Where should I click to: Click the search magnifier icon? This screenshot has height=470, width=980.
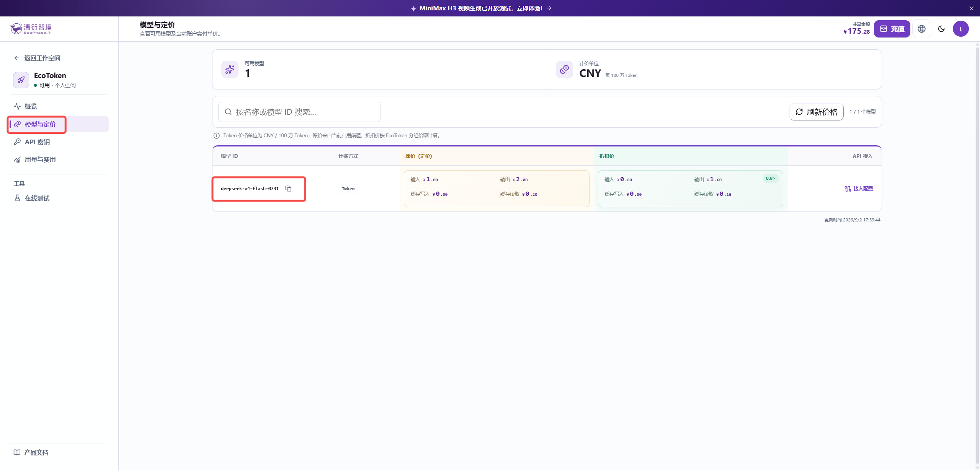tap(228, 112)
